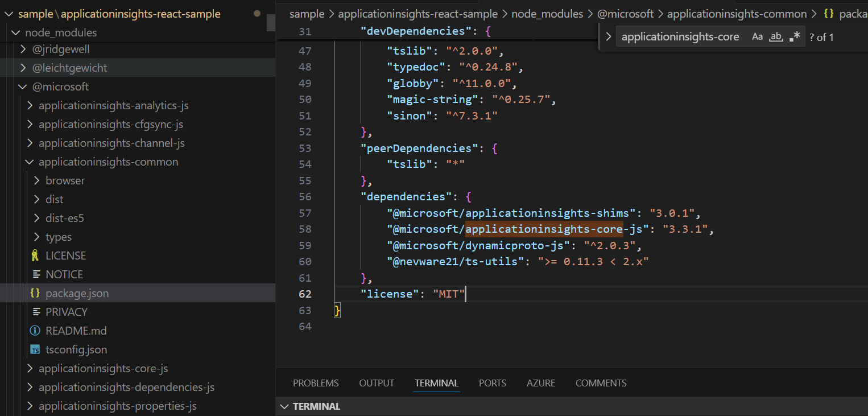Viewport: 868px width, 416px height.
Task: Click the "@nevware21/ts-utils" dependency text
Action: point(456,262)
